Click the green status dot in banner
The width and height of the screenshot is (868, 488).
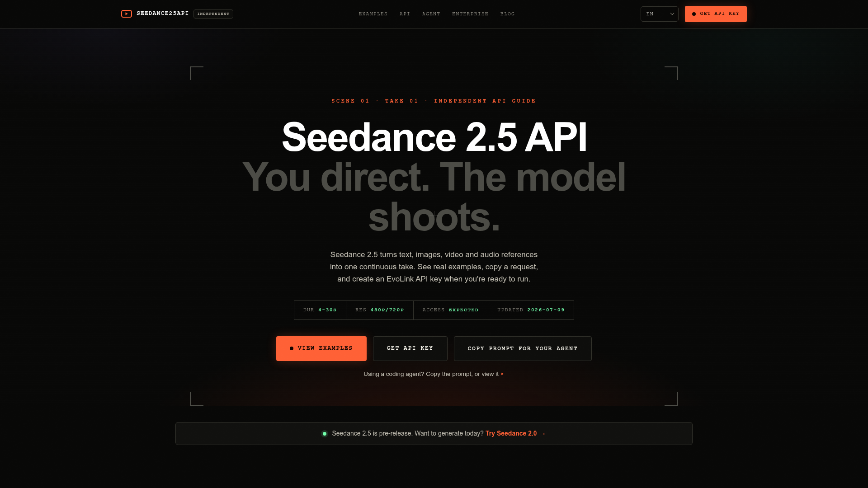[x=325, y=434]
